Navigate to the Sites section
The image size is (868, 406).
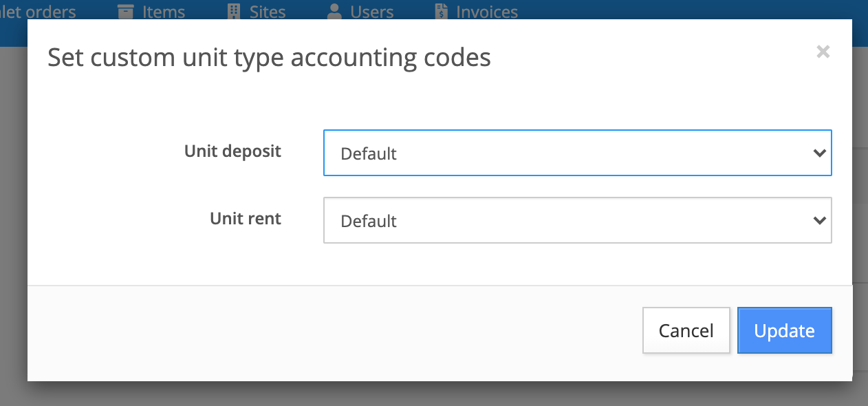click(x=267, y=11)
